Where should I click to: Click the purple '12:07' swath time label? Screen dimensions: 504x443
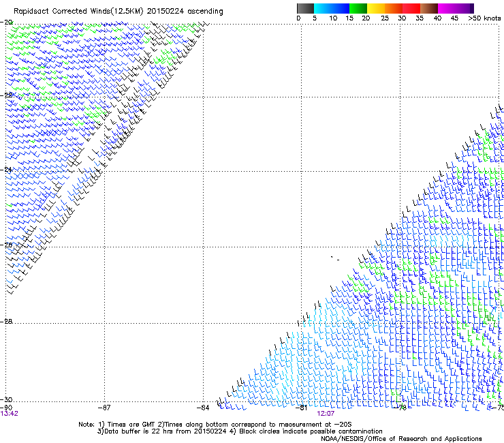pos(326,414)
